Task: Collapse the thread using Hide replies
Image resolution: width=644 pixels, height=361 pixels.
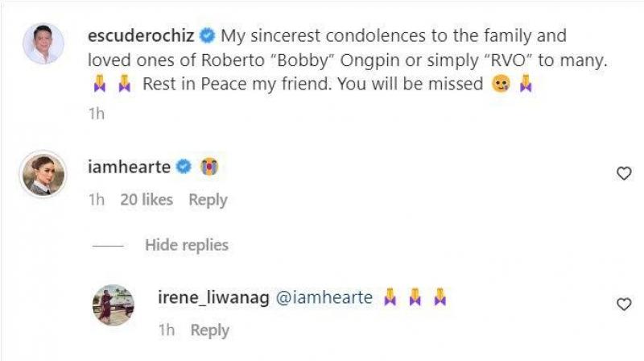Action: tap(187, 245)
